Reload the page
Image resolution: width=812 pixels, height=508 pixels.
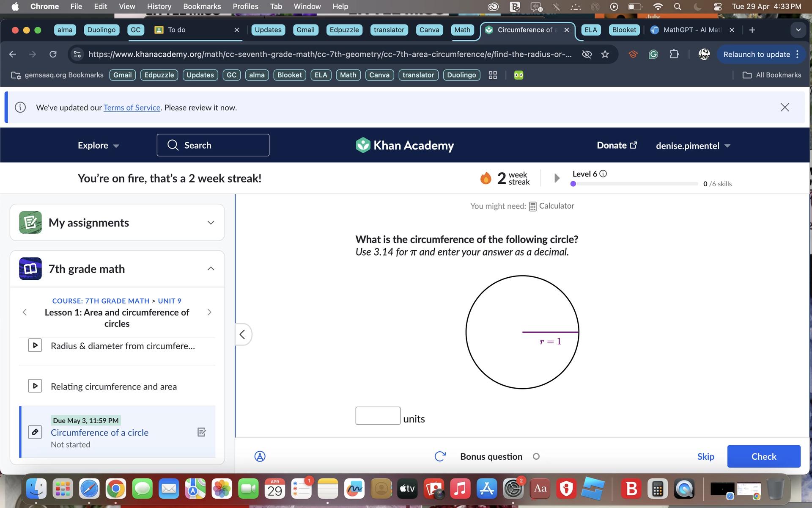pyautogui.click(x=53, y=54)
